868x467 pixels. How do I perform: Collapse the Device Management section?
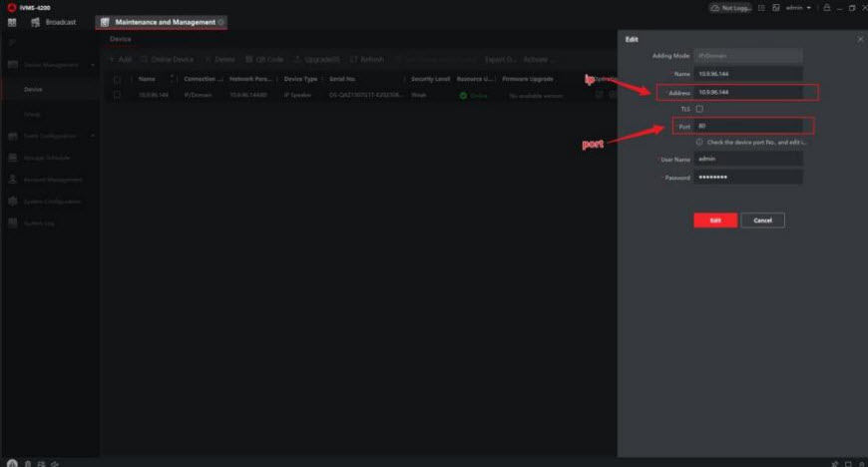click(93, 65)
